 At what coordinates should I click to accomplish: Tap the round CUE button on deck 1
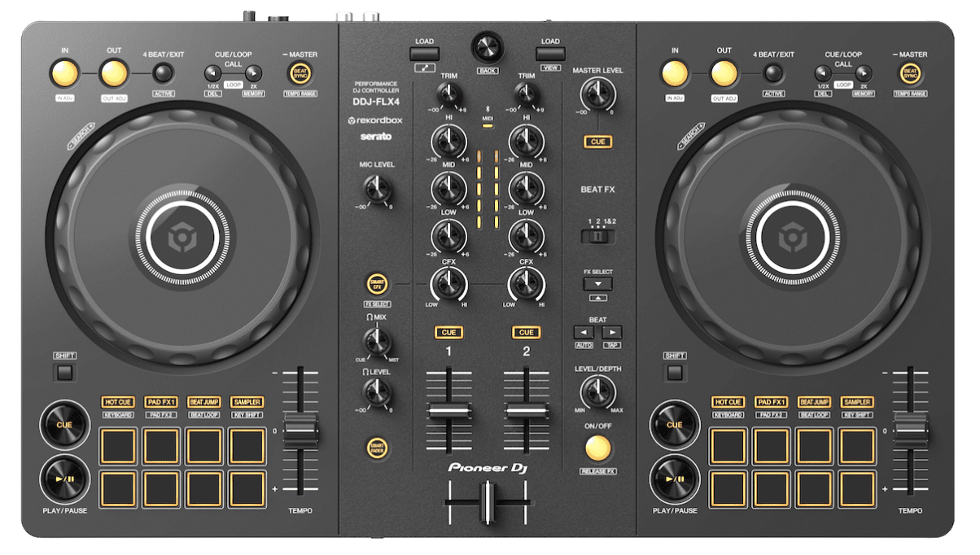point(64,425)
